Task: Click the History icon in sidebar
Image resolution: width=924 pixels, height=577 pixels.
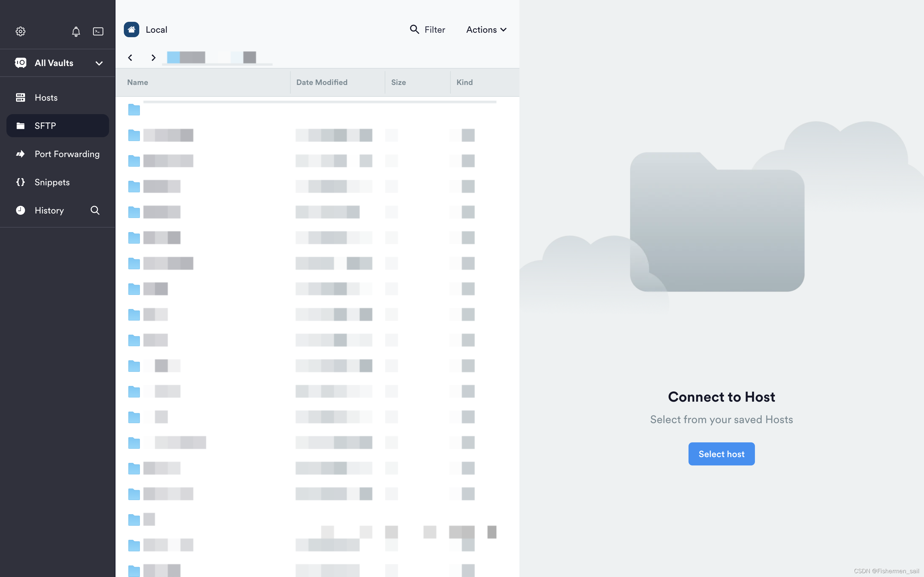Action: pyautogui.click(x=21, y=210)
